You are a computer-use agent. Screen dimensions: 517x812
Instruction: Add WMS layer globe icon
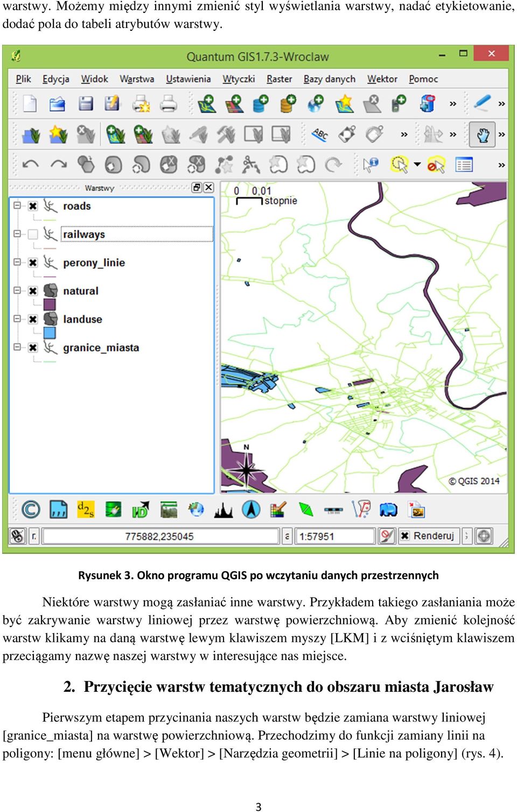(x=316, y=103)
